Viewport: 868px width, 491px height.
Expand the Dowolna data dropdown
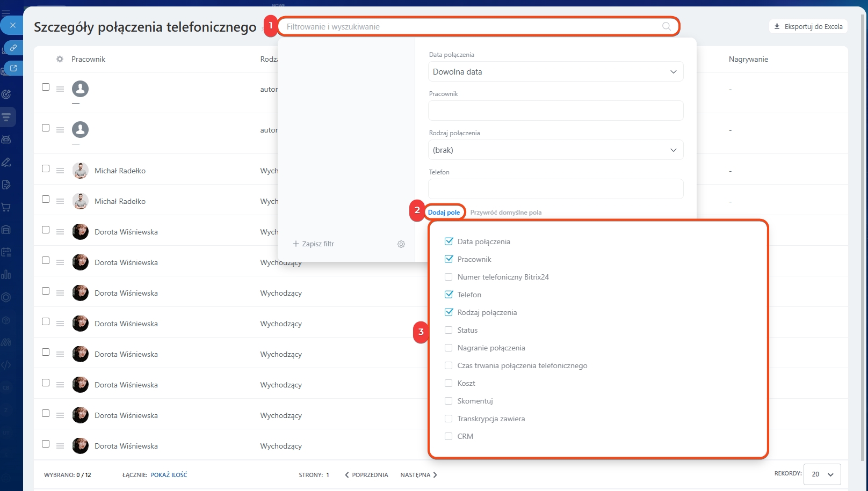click(x=555, y=72)
